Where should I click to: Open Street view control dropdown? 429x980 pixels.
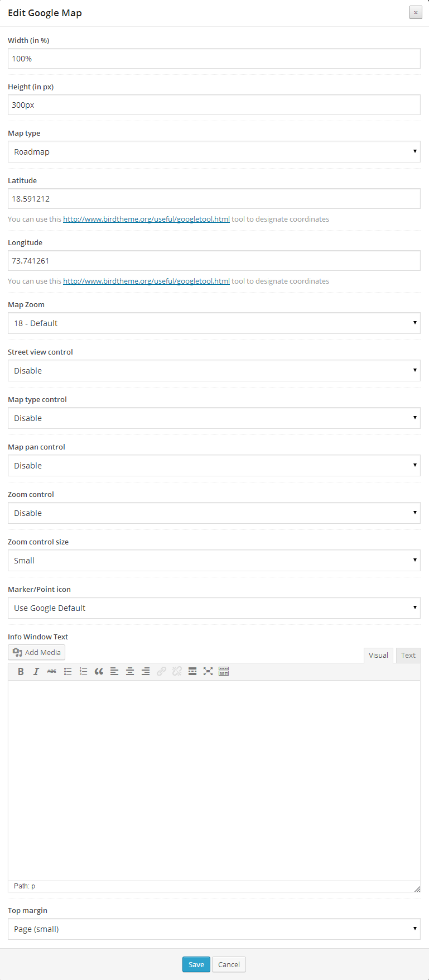pyautogui.click(x=214, y=371)
